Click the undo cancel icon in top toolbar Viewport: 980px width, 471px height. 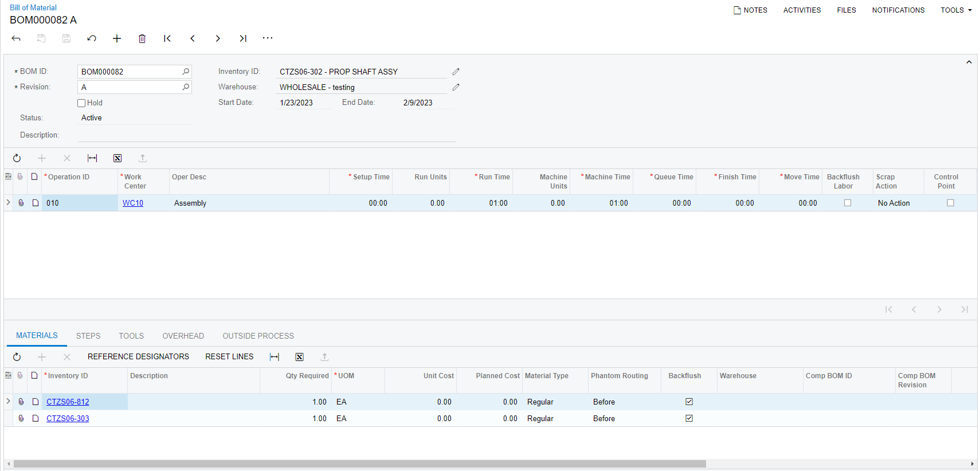[92, 38]
